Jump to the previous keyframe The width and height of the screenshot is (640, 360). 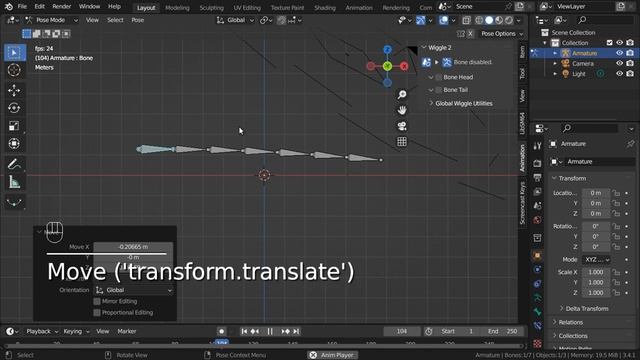pyautogui.click(x=255, y=331)
